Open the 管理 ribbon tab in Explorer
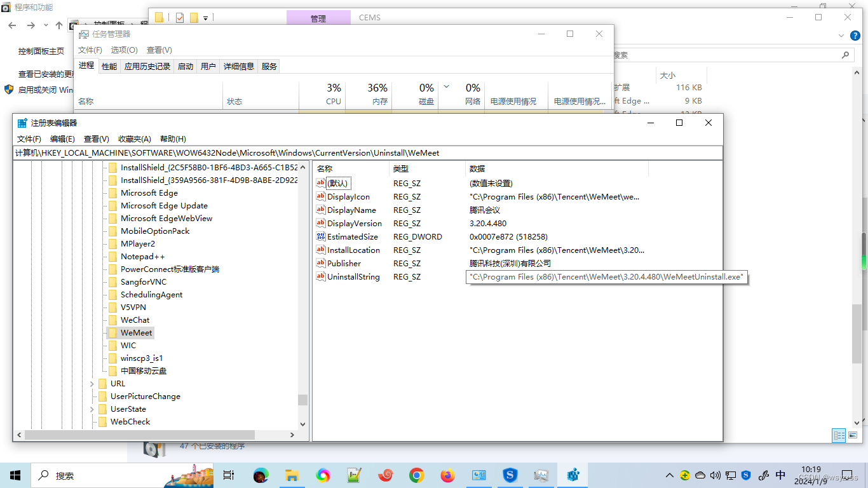868x488 pixels. [318, 18]
